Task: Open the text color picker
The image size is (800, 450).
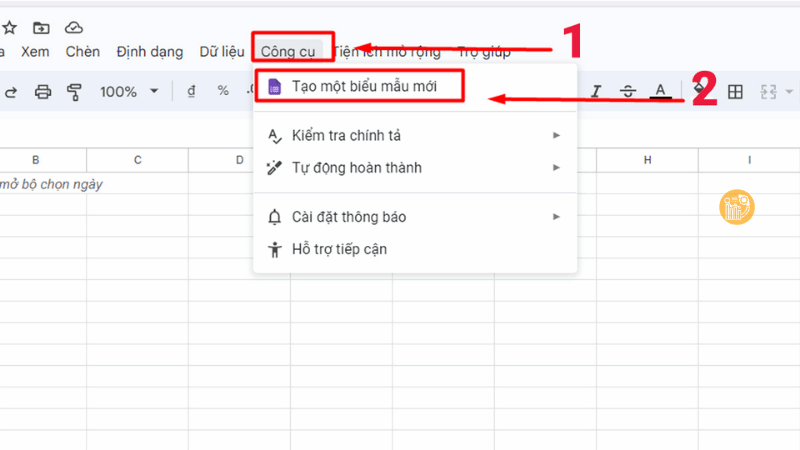Action: point(659,92)
